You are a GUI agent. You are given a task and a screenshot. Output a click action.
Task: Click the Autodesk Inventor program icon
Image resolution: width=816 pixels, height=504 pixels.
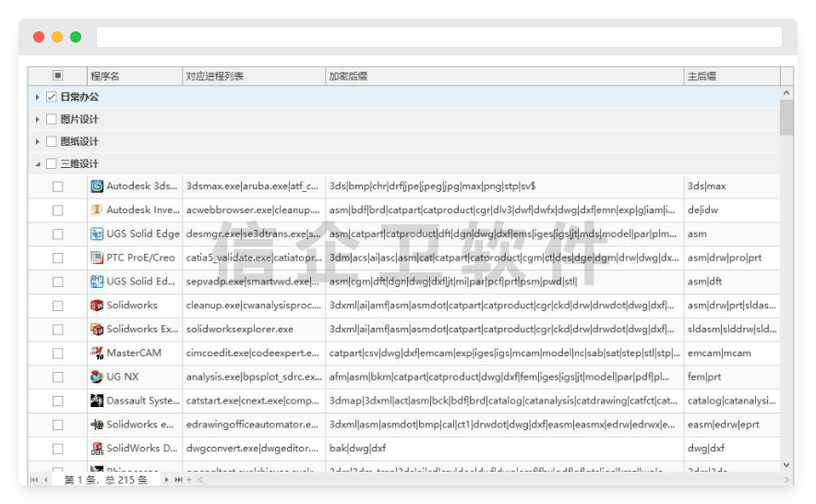(97, 210)
